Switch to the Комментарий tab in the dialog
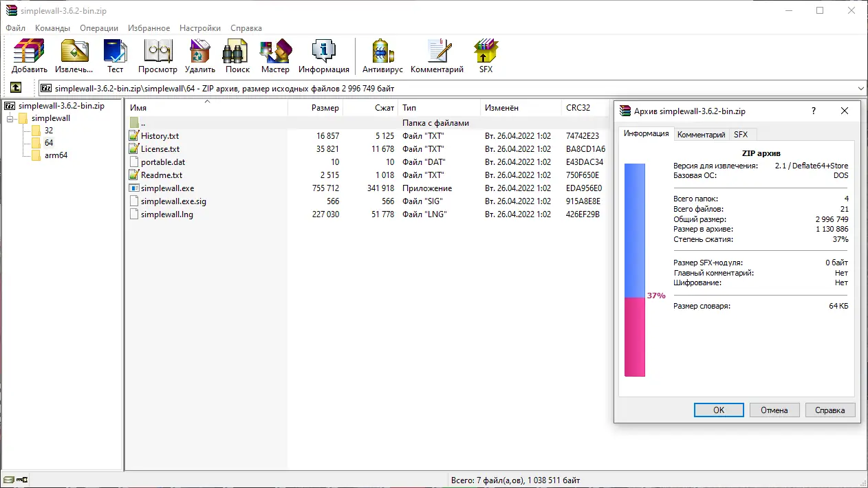Screen dimensions: 868x488 click(701, 135)
